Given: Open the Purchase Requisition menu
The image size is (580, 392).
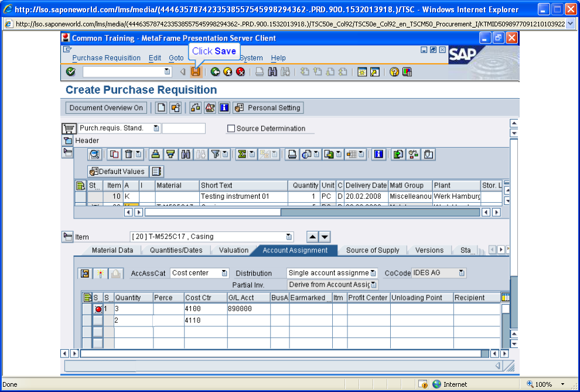Looking at the screenshot, I should coord(106,57).
